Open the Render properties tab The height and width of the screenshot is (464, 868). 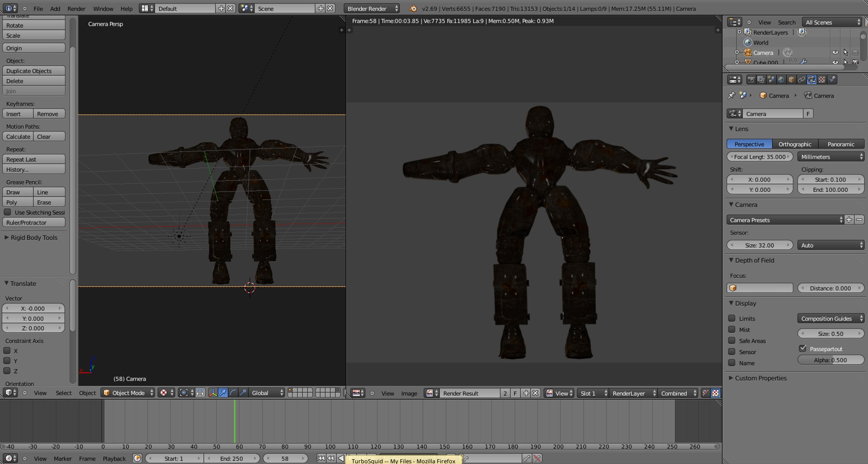751,80
